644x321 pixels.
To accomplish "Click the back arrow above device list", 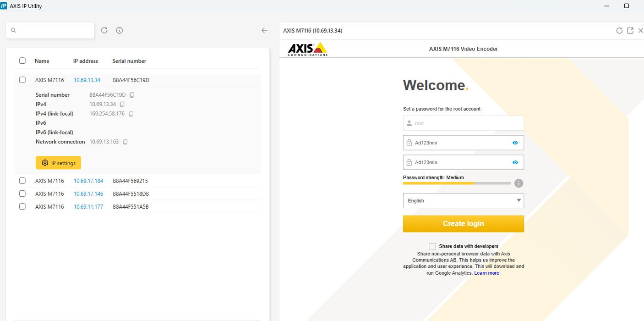I will 264,30.
